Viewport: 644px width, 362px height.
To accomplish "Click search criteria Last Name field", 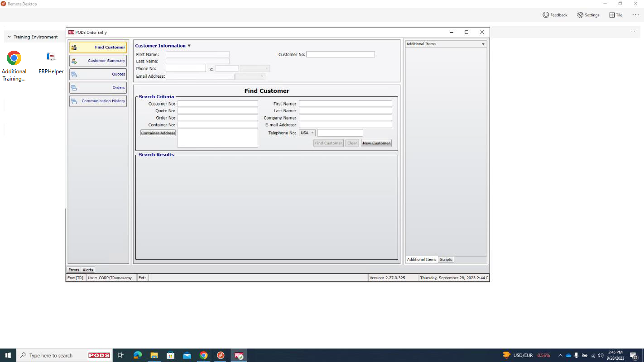I will point(346,111).
